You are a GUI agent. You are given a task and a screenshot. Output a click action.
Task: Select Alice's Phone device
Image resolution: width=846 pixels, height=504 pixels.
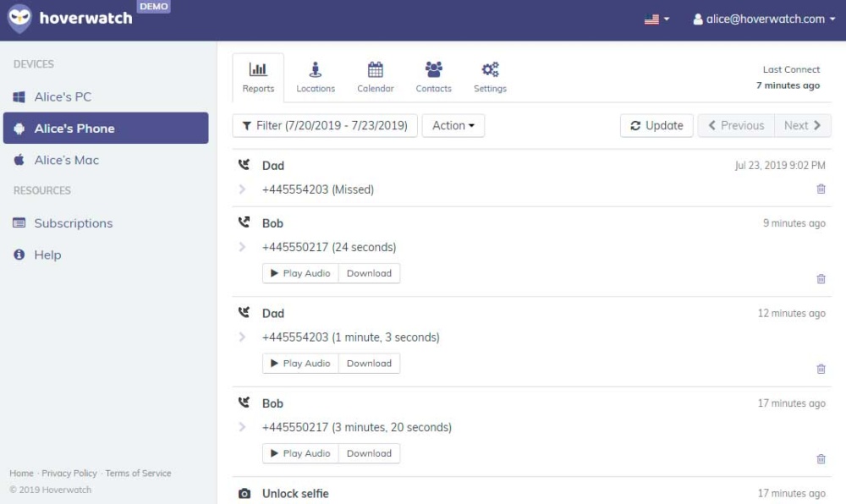pos(106,129)
